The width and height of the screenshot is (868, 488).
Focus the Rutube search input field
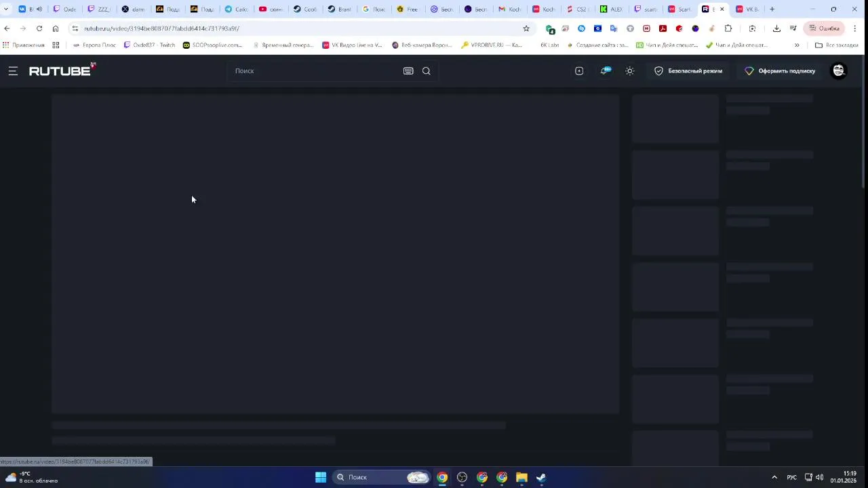[315, 70]
